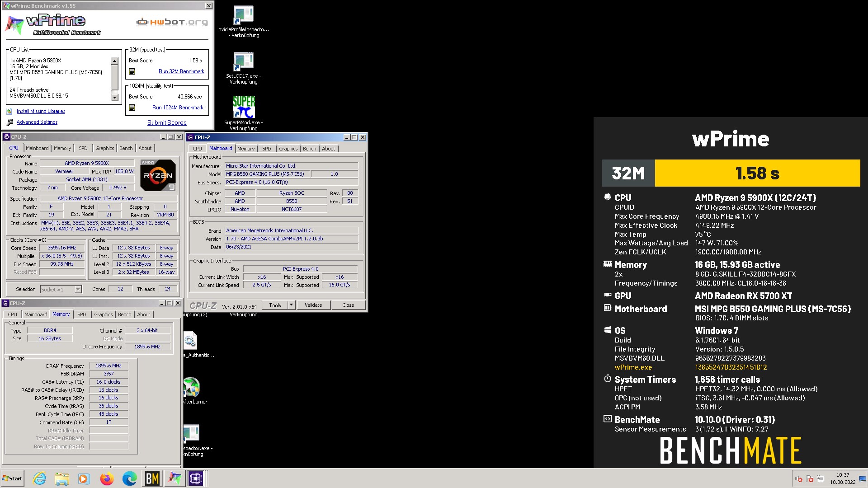Click the network tray icon

(821, 479)
